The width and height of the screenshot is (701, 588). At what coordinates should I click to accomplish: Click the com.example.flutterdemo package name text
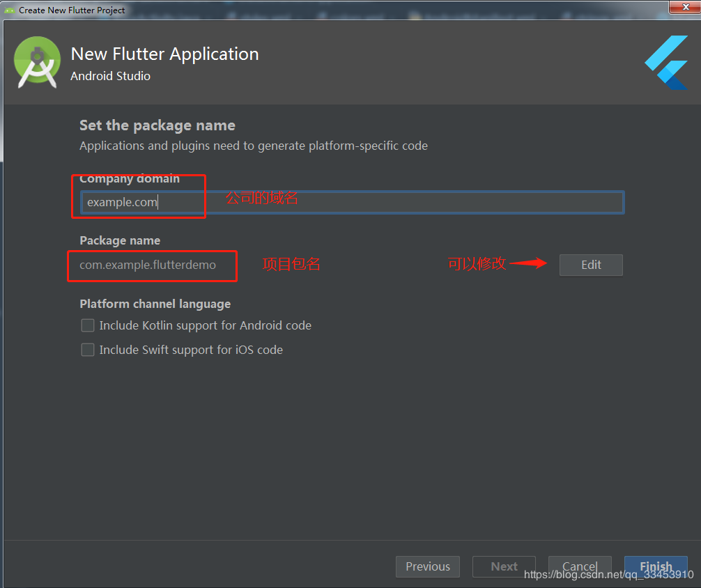pos(148,265)
